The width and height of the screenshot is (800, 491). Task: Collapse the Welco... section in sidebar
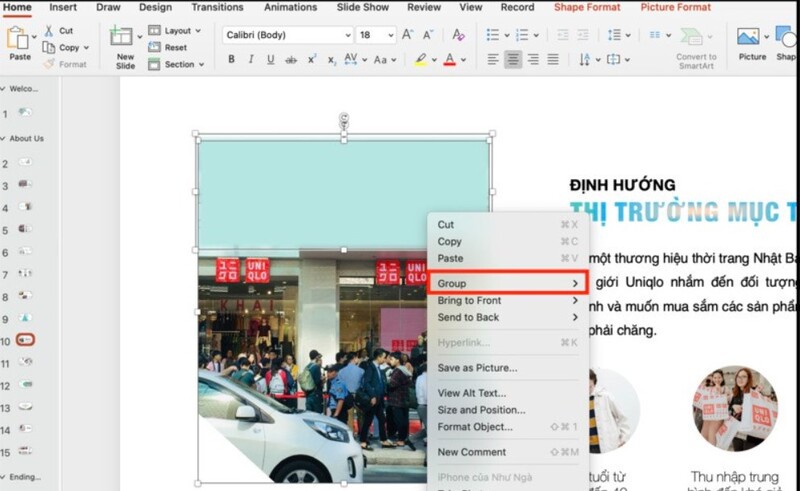(x=3, y=89)
